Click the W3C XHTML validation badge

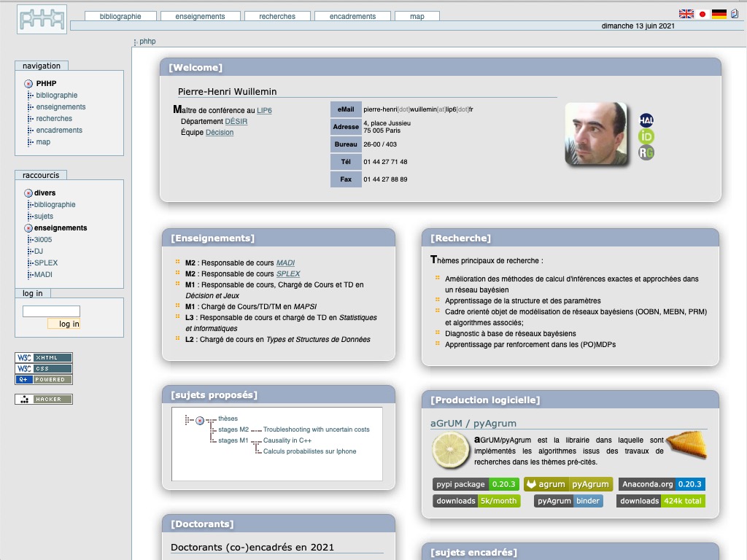[x=44, y=357]
